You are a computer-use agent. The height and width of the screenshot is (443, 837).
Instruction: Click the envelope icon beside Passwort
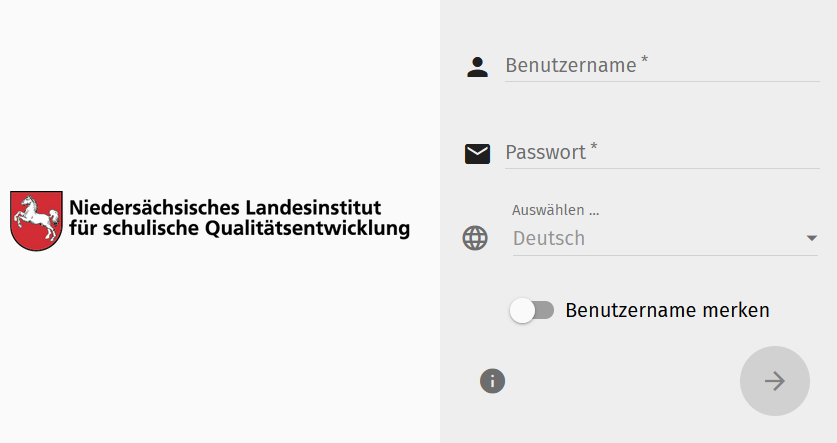(x=477, y=154)
